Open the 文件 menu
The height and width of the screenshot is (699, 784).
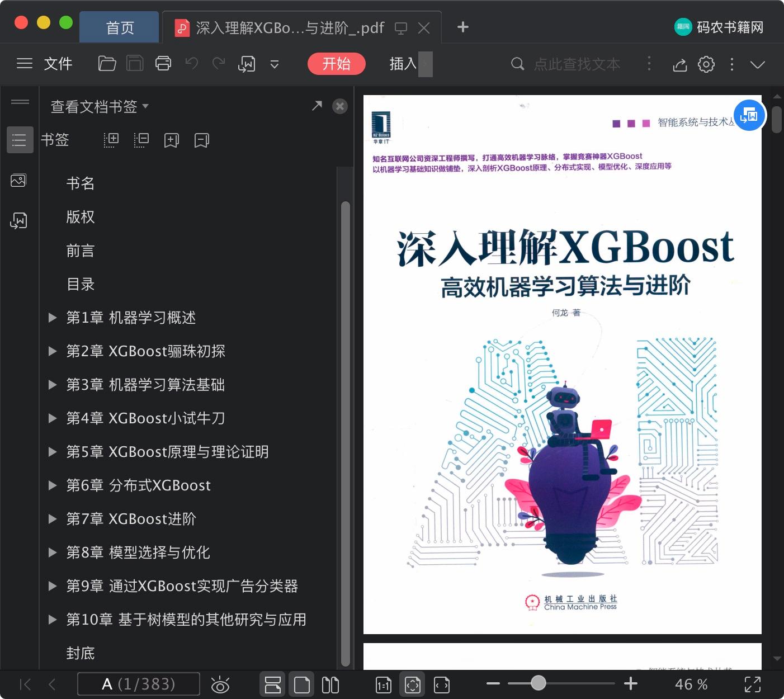(58, 64)
